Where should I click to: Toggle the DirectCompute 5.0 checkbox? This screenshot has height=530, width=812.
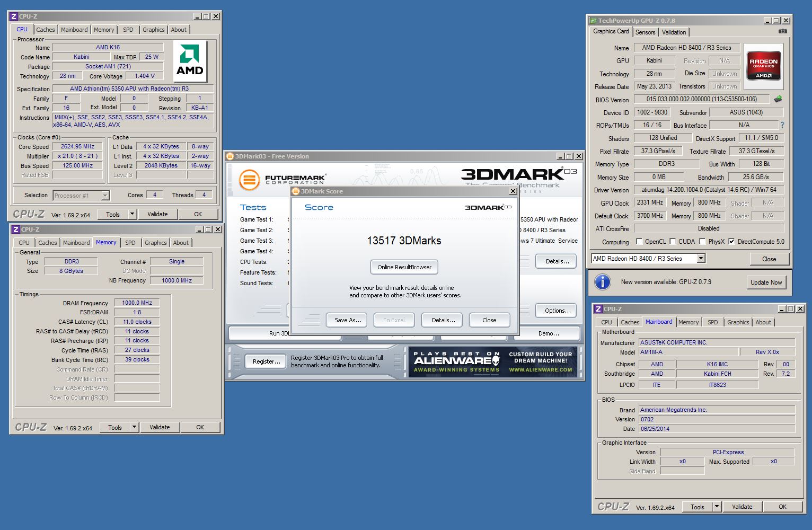pyautogui.click(x=731, y=242)
